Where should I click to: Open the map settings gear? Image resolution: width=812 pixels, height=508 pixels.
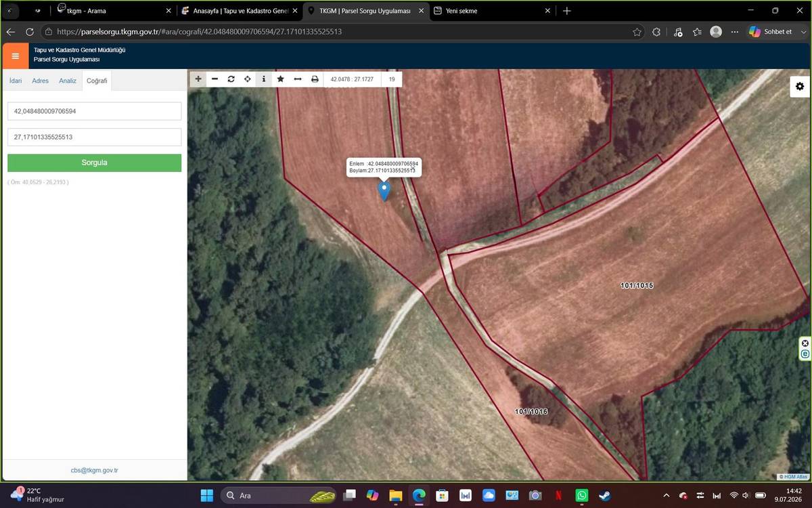click(800, 86)
